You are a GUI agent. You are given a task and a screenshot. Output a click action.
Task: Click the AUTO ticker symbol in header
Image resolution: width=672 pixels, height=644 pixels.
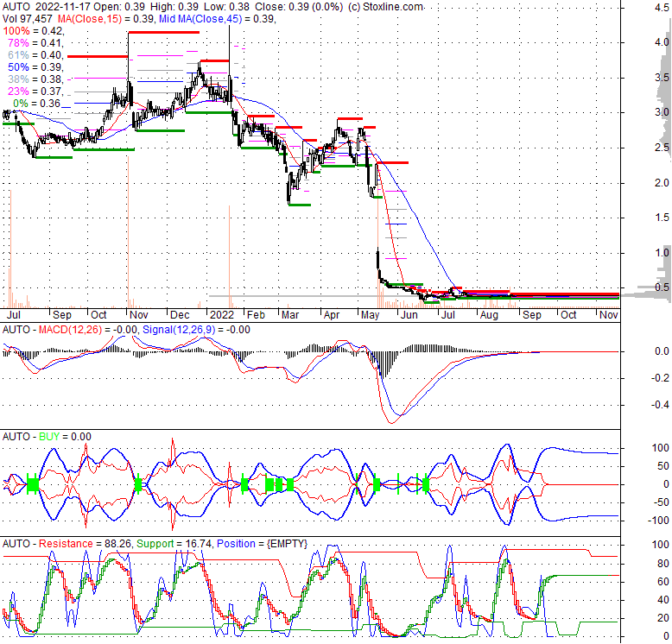pos(16,7)
